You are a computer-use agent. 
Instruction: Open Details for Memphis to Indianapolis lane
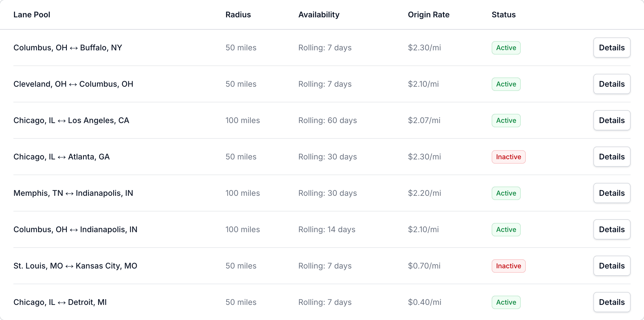(612, 193)
